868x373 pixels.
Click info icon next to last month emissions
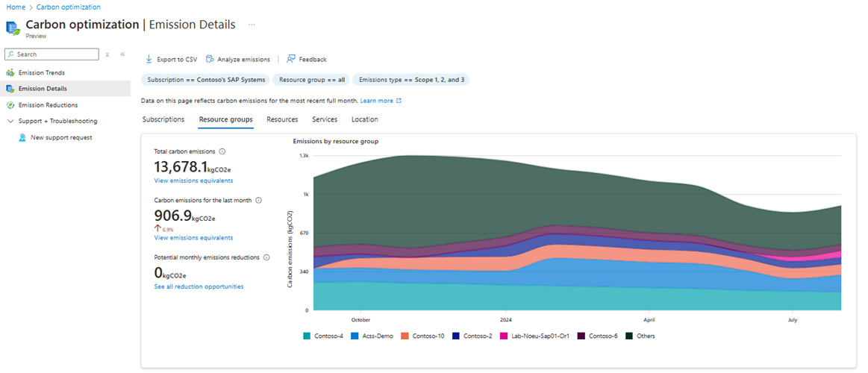pyautogui.click(x=259, y=201)
